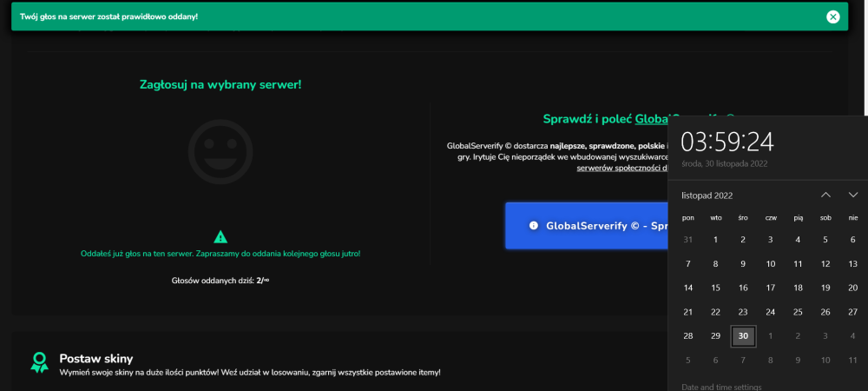Viewport: 868px width, 391px height.
Task: Choose day 26 in the calendar
Action: tap(825, 312)
